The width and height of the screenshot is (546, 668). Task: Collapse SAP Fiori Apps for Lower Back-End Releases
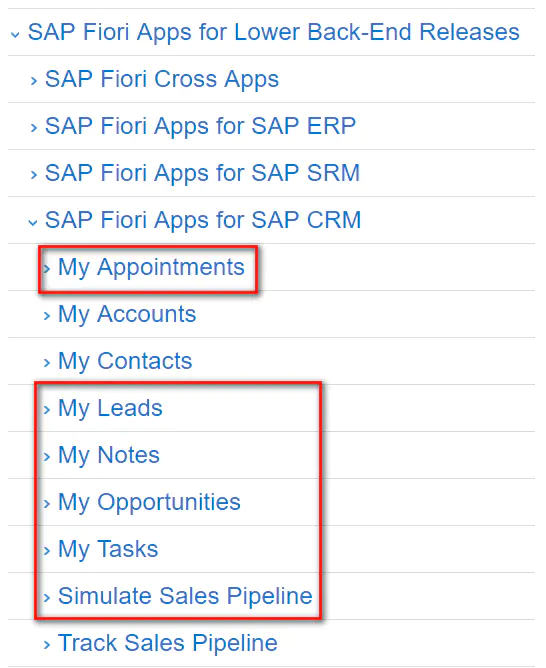point(15,35)
